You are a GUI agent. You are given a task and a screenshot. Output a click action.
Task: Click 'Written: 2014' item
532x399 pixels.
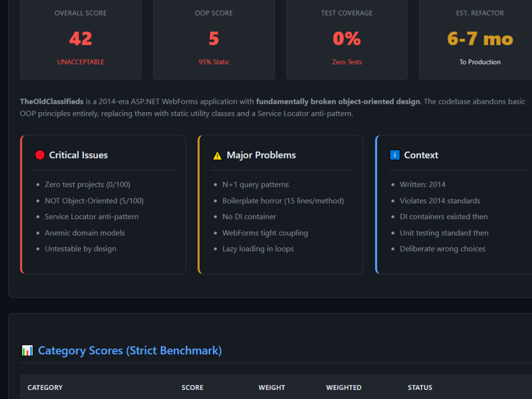(422, 185)
